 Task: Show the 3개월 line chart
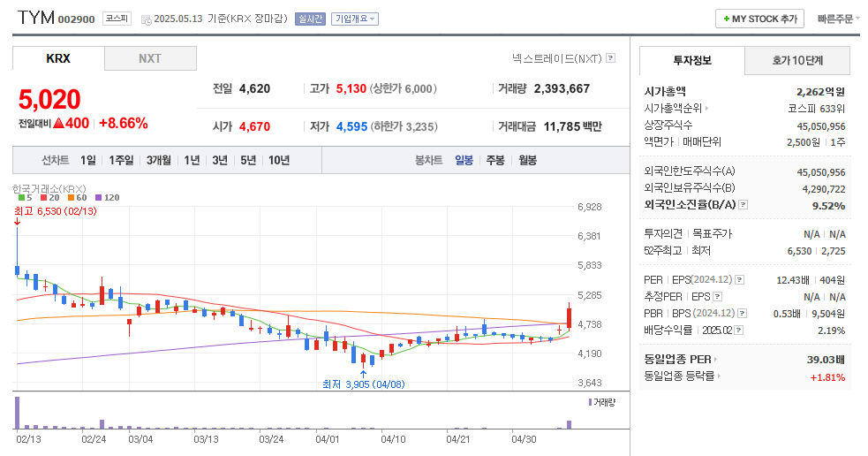tap(159, 161)
